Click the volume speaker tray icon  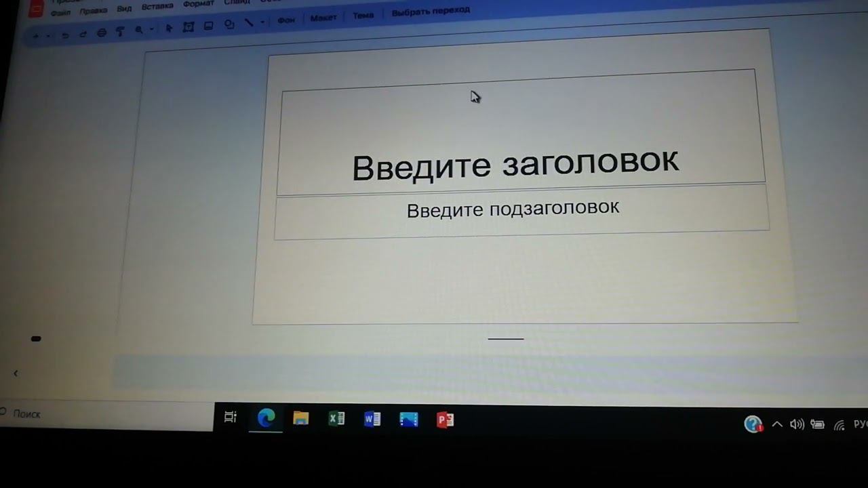(797, 425)
